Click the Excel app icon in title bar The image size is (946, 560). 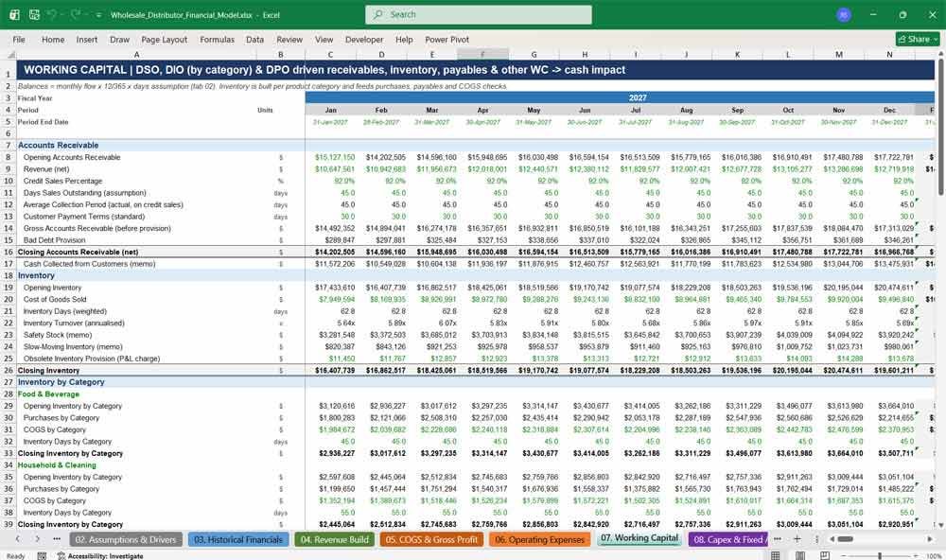point(14,14)
